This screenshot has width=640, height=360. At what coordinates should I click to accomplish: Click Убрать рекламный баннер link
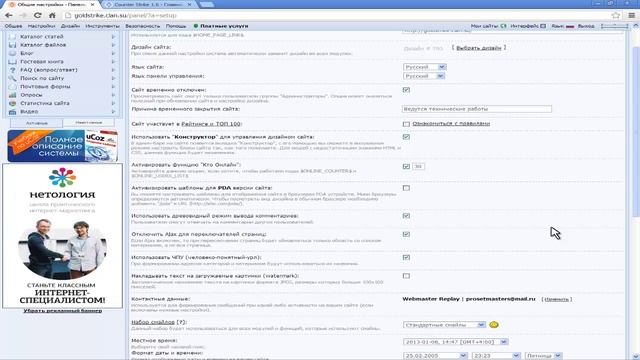click(x=62, y=311)
